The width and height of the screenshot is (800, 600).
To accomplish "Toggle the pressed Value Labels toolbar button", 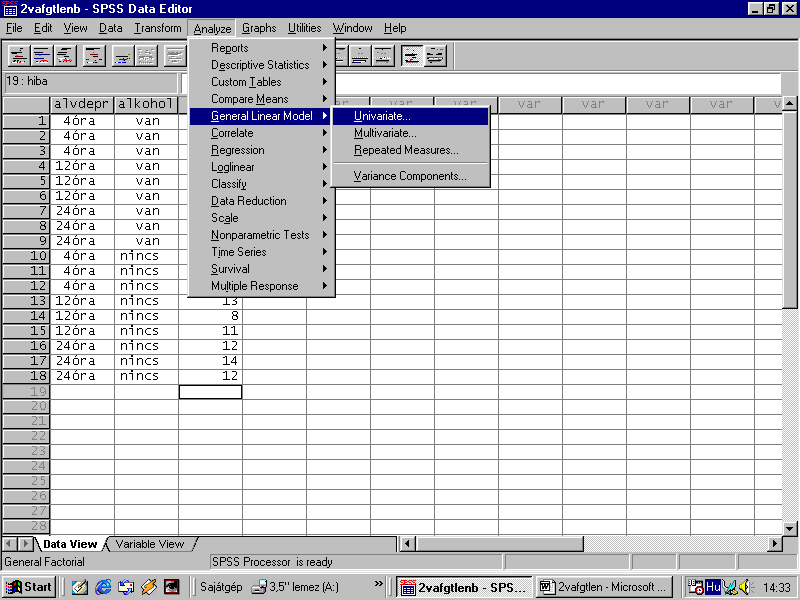I will [x=412, y=56].
